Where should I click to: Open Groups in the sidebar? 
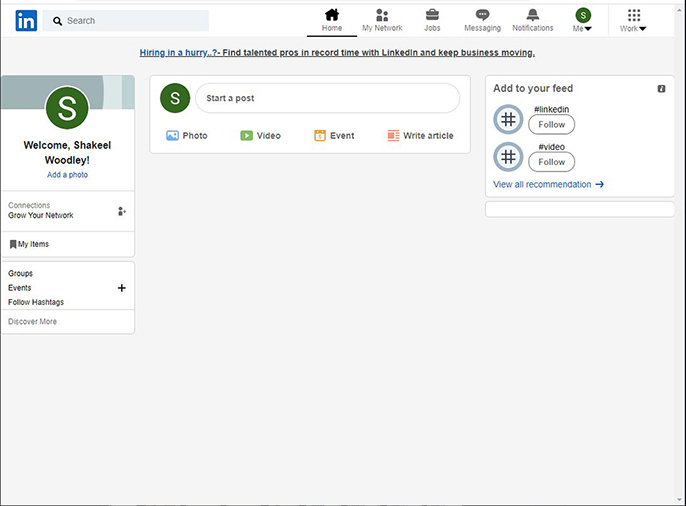[x=20, y=273]
